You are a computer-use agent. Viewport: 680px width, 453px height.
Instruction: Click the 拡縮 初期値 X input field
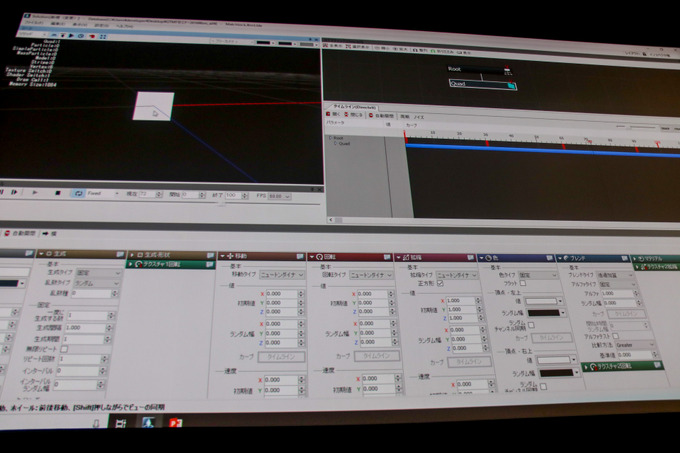click(x=462, y=300)
